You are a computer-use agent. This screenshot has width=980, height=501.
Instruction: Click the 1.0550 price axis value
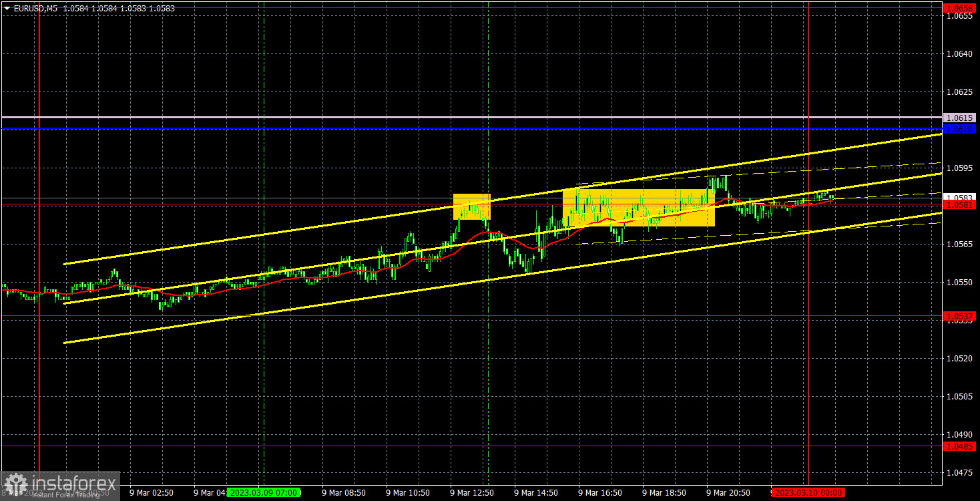click(959, 282)
